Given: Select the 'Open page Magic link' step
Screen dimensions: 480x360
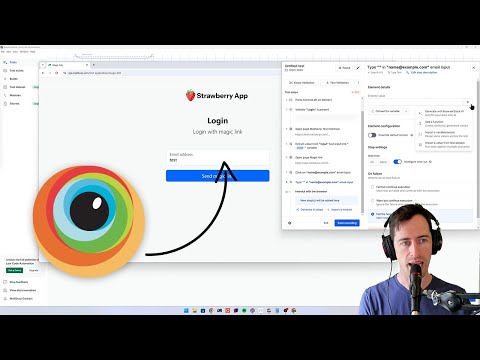Looking at the screenshot, I should pos(309,157).
